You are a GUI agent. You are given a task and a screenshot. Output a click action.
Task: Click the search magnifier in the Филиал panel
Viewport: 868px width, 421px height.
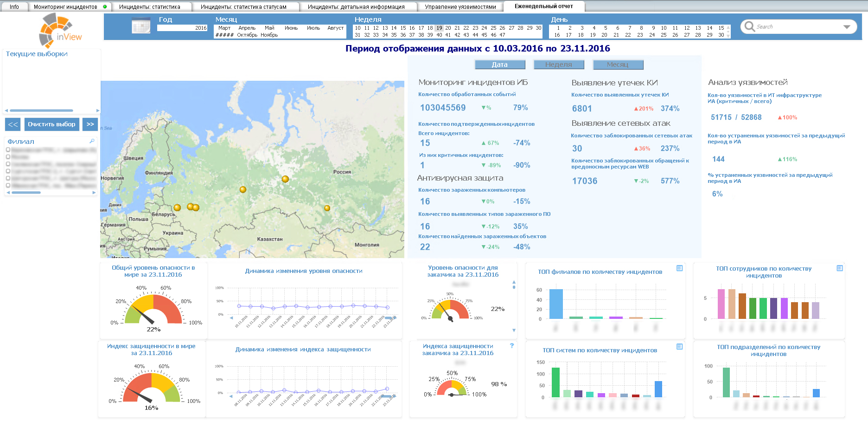tap(91, 141)
